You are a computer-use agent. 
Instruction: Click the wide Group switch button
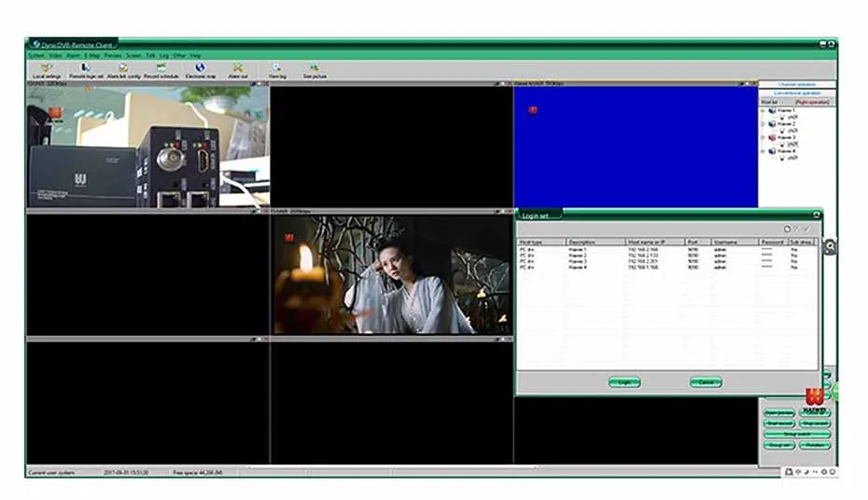coord(797,434)
